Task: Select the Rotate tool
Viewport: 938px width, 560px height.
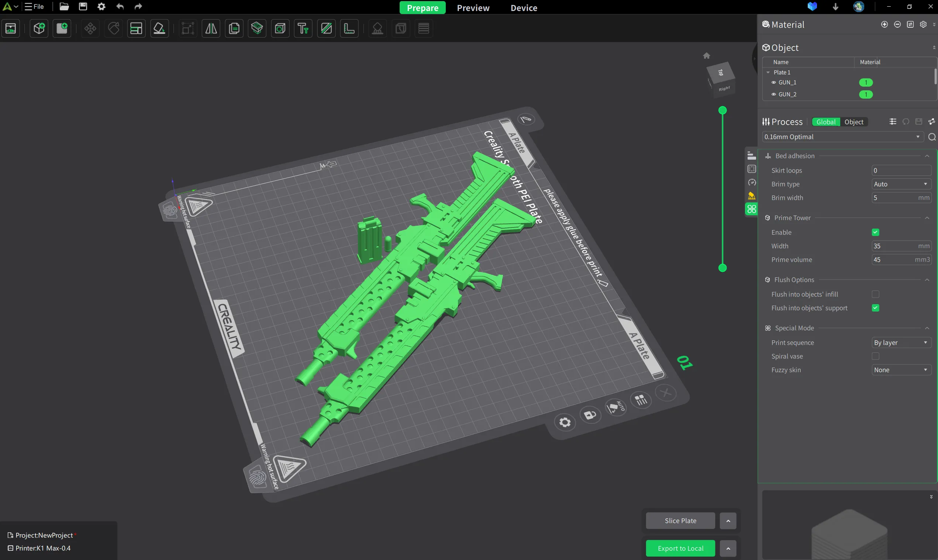Action: 113,28
